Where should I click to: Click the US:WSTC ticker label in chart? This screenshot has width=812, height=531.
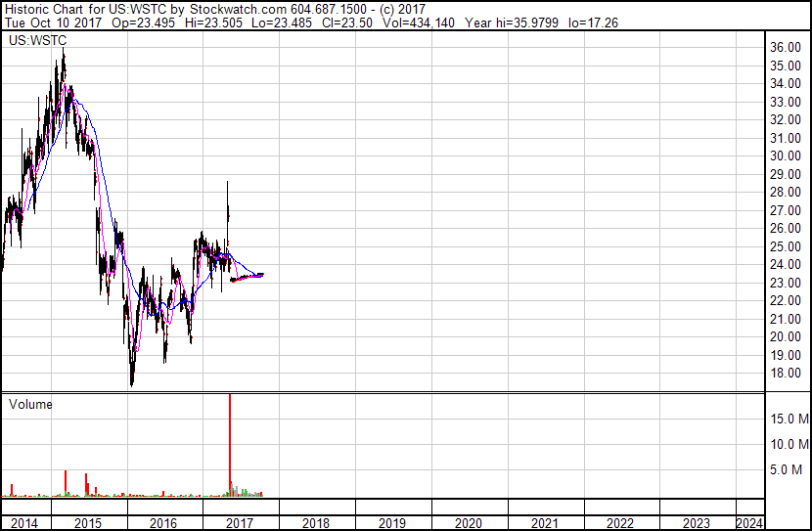tap(38, 40)
